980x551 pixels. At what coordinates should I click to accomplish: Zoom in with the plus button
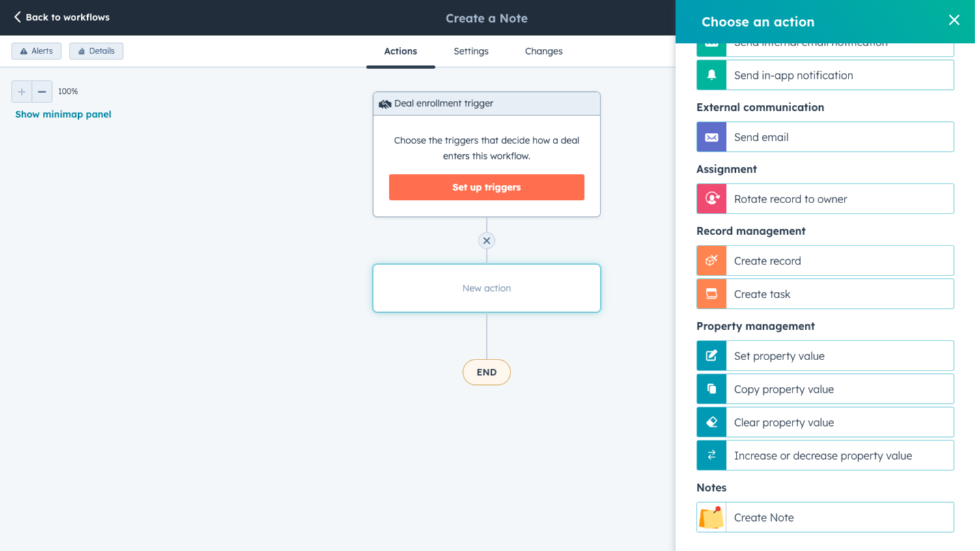click(21, 92)
